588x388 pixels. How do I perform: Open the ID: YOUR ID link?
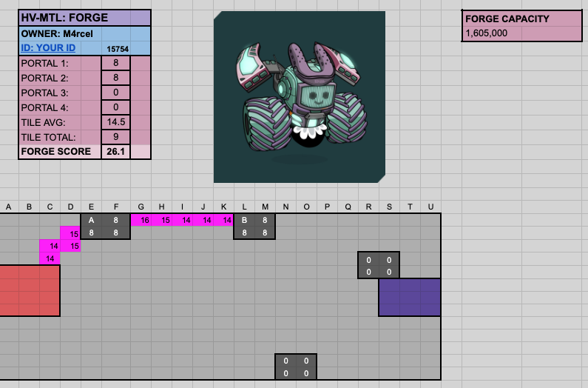tap(48, 48)
